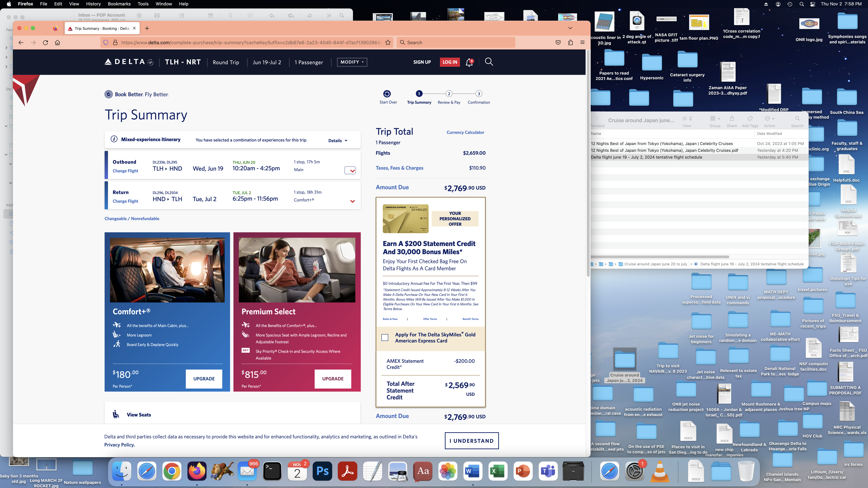This screenshot has height=488, width=868.
Task: Open Delta notifications bell
Action: (469, 62)
